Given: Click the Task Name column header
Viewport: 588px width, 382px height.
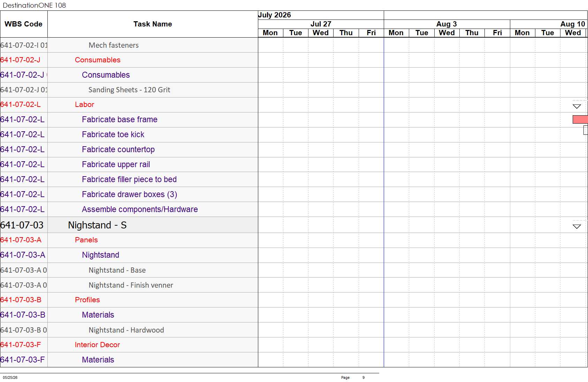Looking at the screenshot, I should 153,24.
